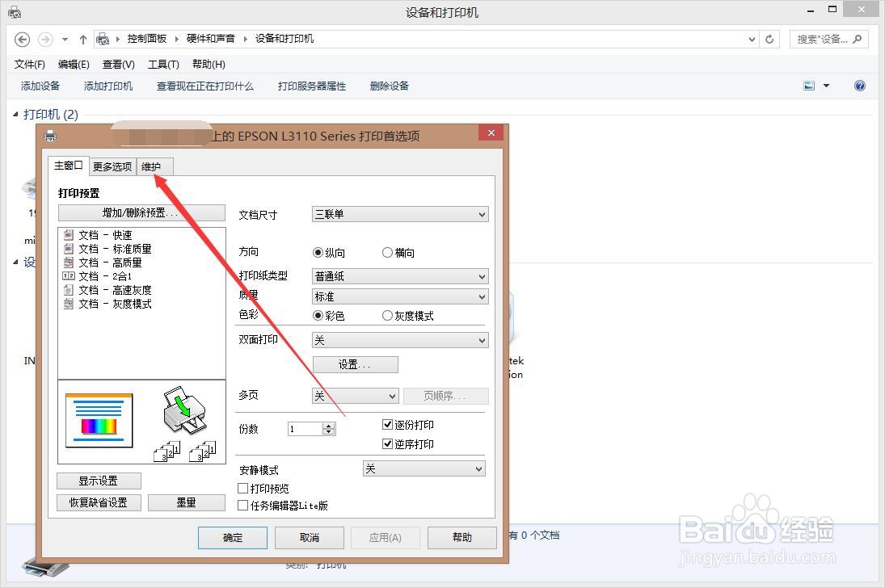885x588 pixels.
Task: Enable the 打印预览 checkbox
Action: (243, 488)
